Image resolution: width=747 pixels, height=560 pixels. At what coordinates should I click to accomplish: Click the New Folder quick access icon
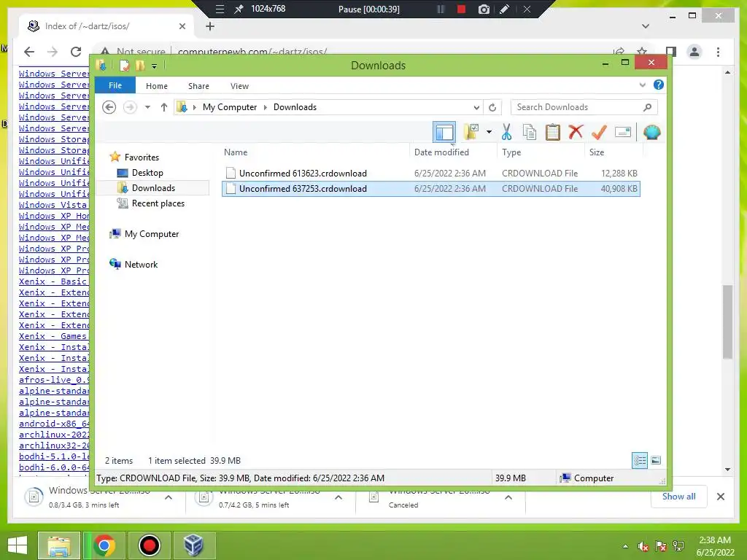pyautogui.click(x=140, y=66)
